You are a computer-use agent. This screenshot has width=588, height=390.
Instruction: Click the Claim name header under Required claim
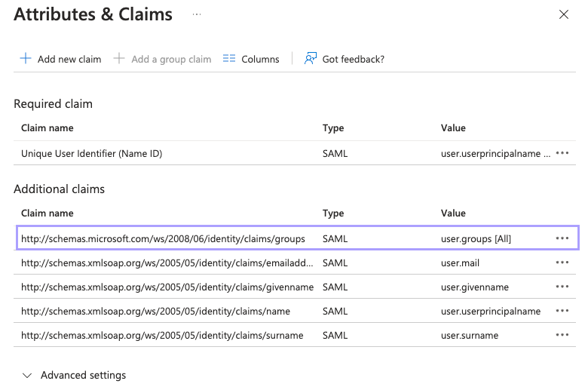click(47, 128)
